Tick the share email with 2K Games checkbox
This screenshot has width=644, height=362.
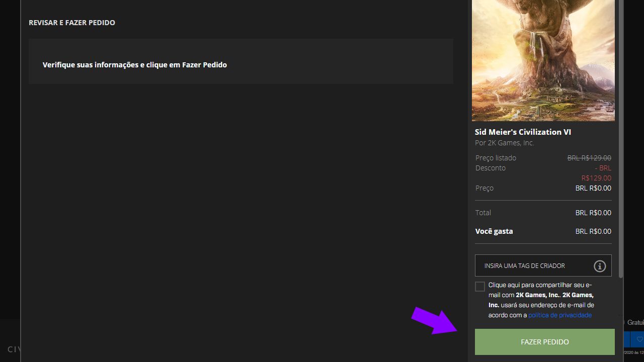pos(480,287)
